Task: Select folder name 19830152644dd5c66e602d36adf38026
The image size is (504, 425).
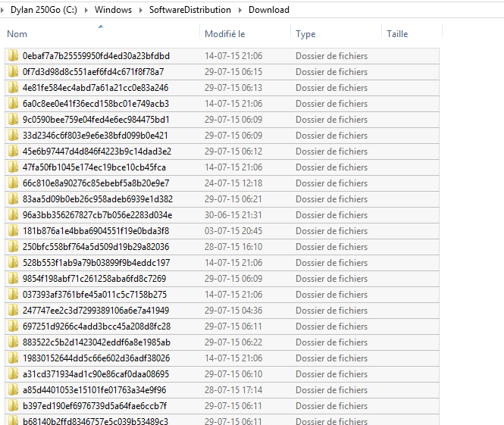Action: (96, 358)
